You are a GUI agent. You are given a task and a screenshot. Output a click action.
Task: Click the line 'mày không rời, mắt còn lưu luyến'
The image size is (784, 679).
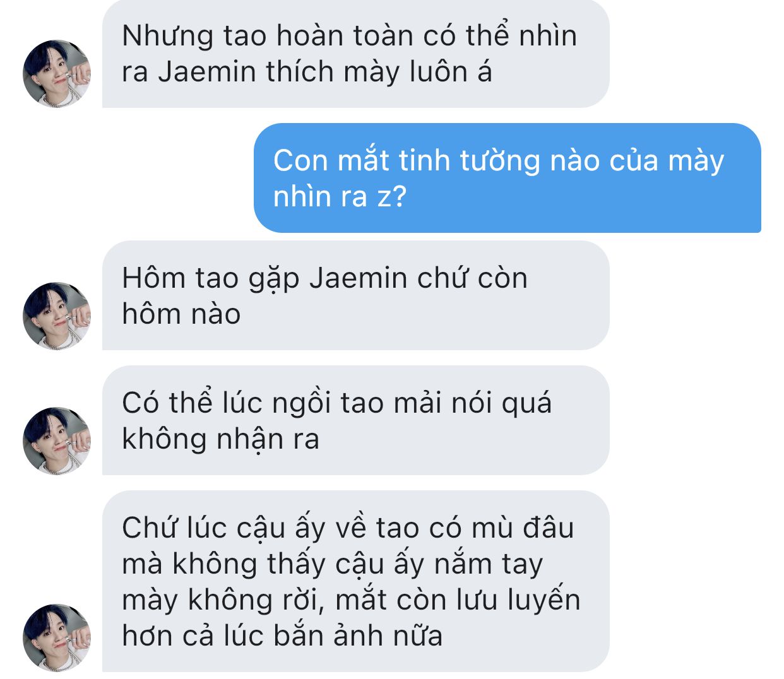(351, 599)
